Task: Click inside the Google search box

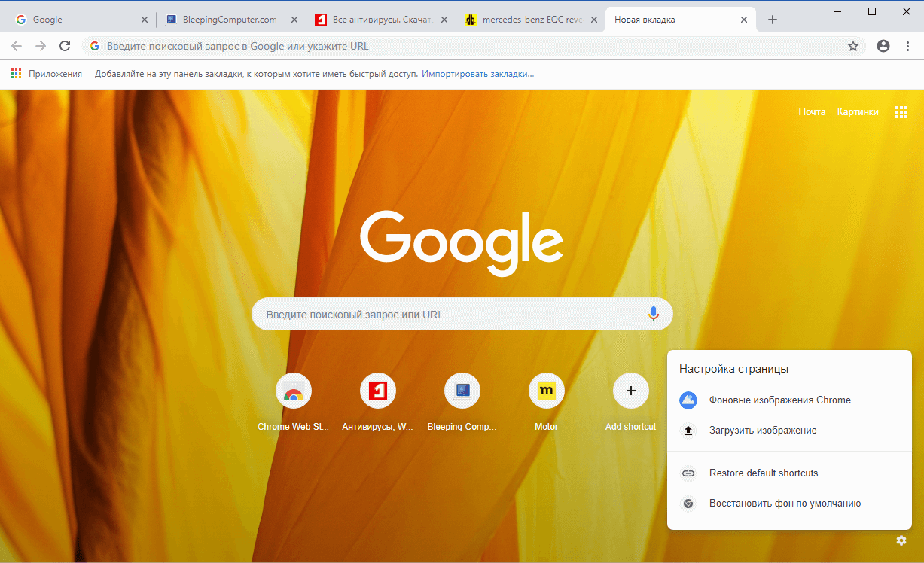Action: pos(452,314)
